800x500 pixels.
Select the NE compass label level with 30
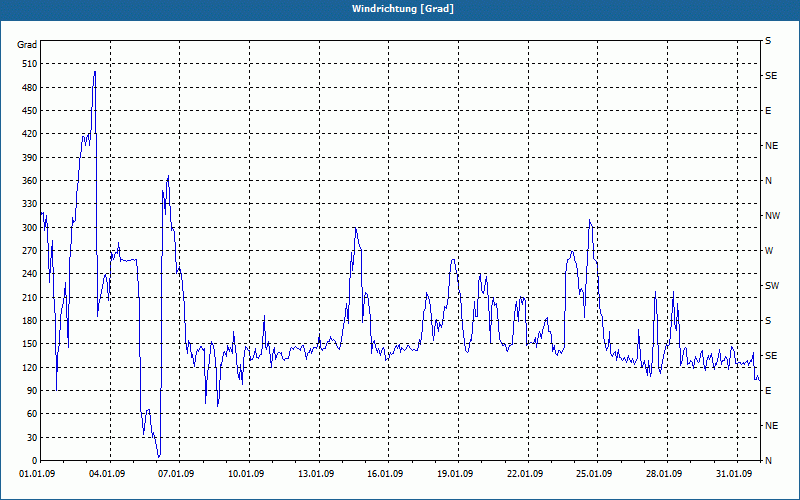[x=772, y=426]
